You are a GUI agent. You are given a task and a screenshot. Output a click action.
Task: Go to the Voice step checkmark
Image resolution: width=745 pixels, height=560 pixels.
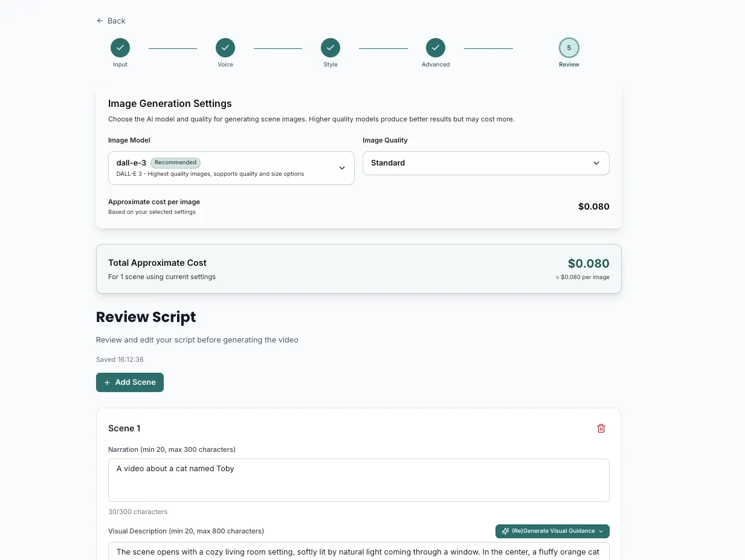(225, 48)
